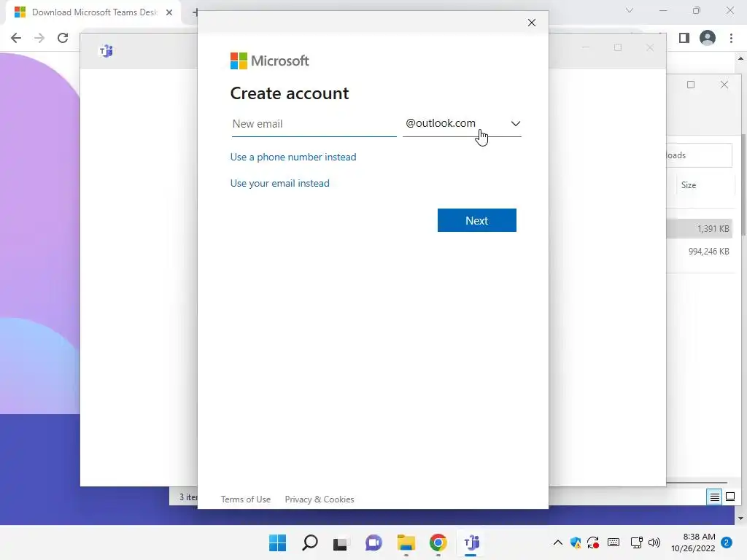This screenshot has height=560, width=747.
Task: Click the Next button
Action: pyautogui.click(x=477, y=220)
